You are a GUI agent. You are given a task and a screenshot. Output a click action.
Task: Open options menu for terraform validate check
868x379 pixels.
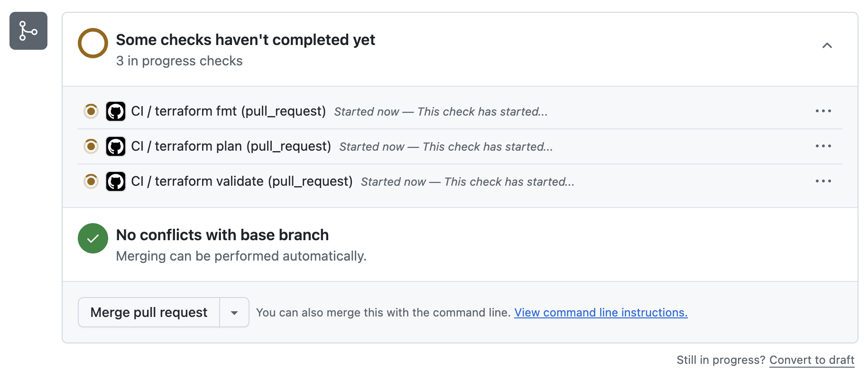(x=823, y=181)
